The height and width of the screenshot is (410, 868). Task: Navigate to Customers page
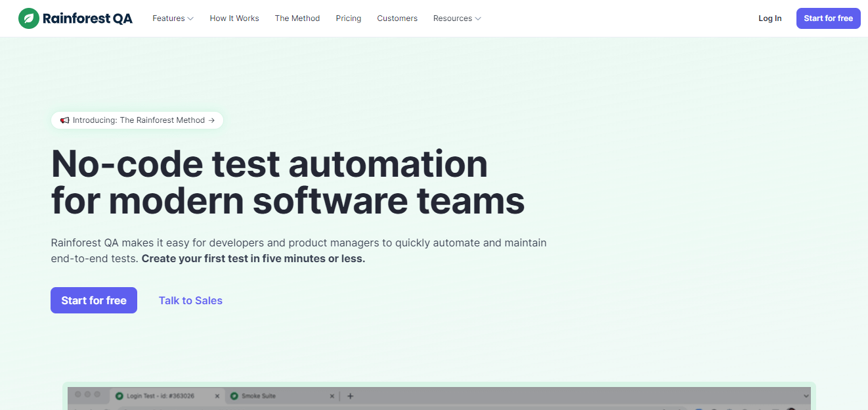coord(397,18)
